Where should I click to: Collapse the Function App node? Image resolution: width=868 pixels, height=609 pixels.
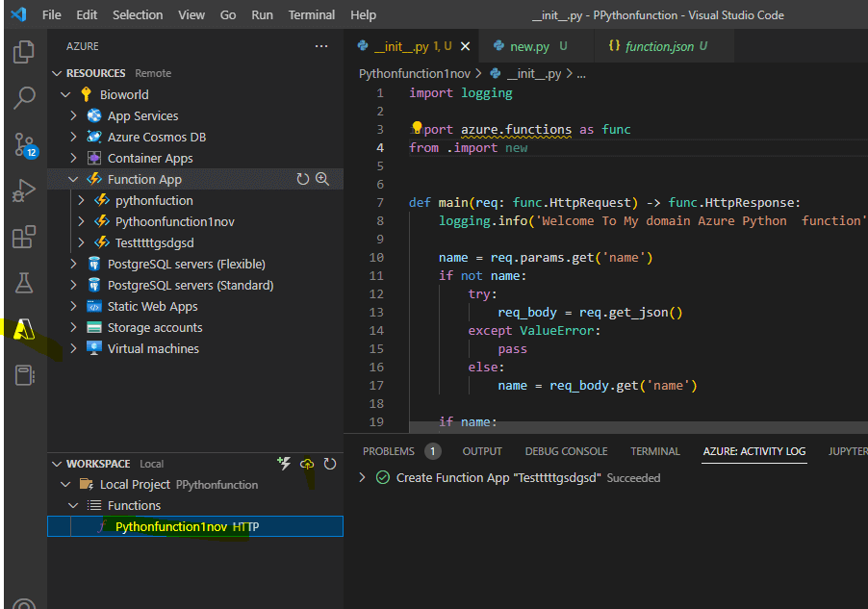tap(73, 179)
